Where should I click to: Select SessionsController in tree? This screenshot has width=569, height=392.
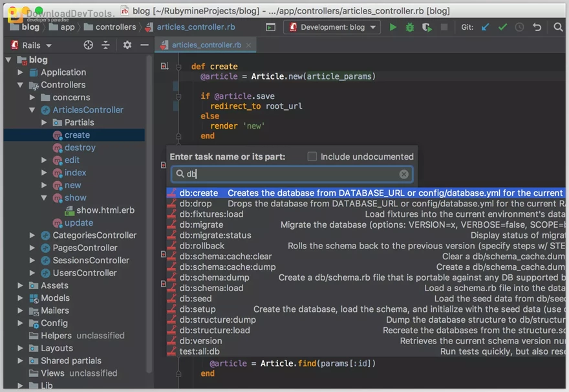point(85,260)
